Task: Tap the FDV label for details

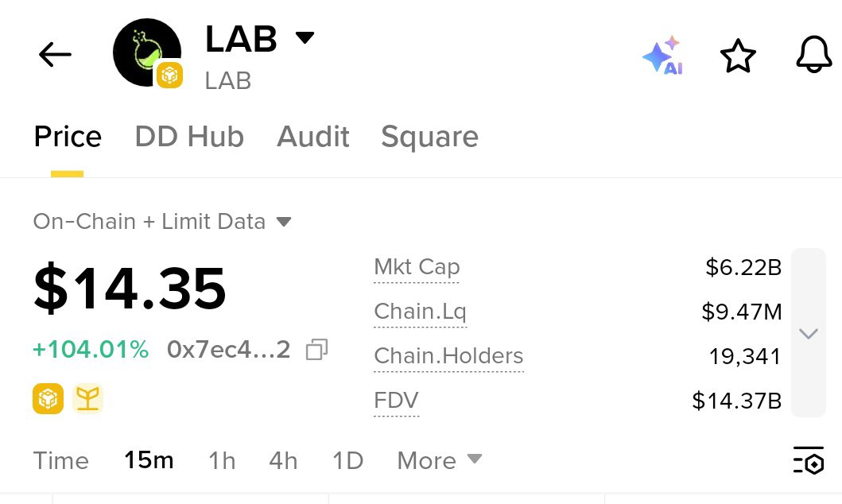Action: 396,401
